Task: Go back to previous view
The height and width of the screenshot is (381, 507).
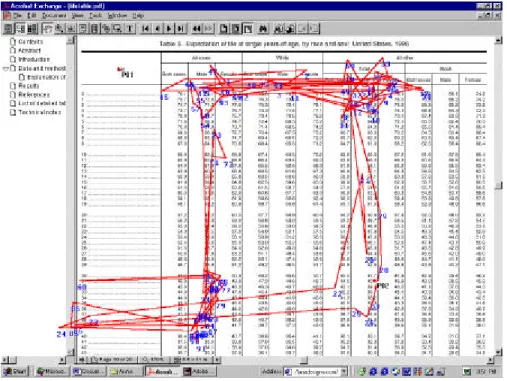Action: [196, 29]
